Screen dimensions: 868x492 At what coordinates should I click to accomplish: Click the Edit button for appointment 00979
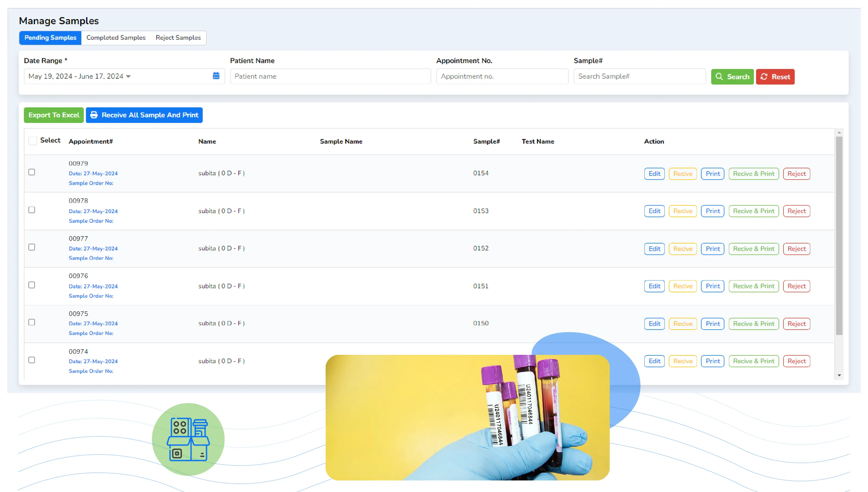[x=654, y=173]
